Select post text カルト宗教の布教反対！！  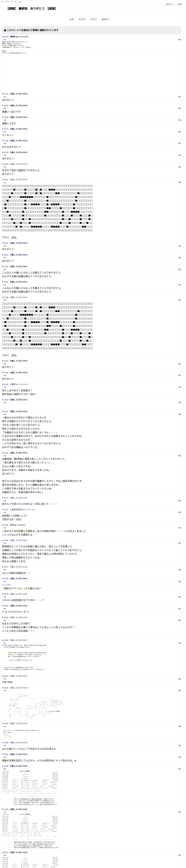click(x=16, y=573)
